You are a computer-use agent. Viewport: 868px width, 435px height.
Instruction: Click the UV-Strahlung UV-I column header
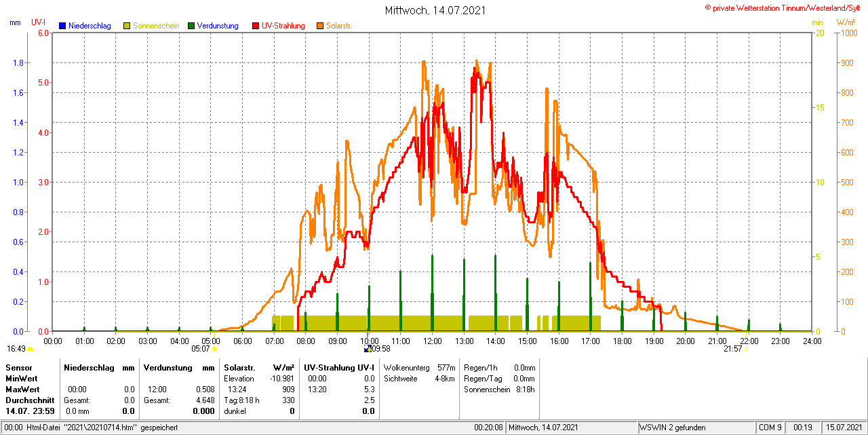(x=338, y=367)
